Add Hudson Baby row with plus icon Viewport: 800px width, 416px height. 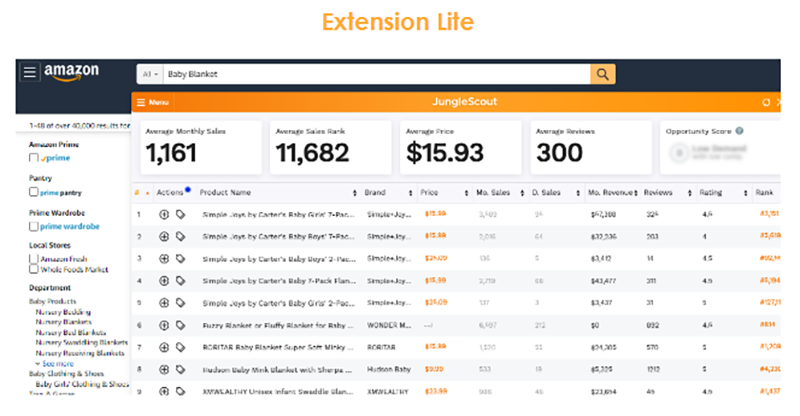point(164,369)
